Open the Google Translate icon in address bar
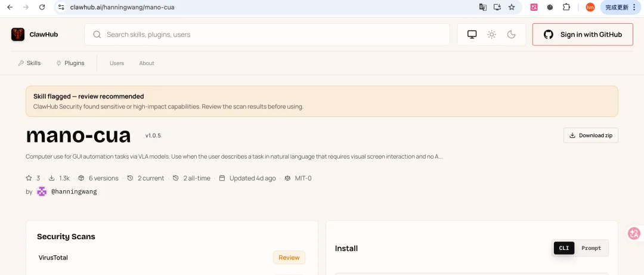The width and height of the screenshot is (644, 275). point(483,7)
